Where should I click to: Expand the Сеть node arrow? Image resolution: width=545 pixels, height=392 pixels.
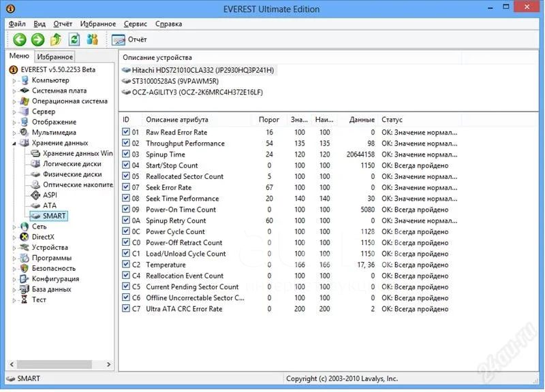click(14, 227)
